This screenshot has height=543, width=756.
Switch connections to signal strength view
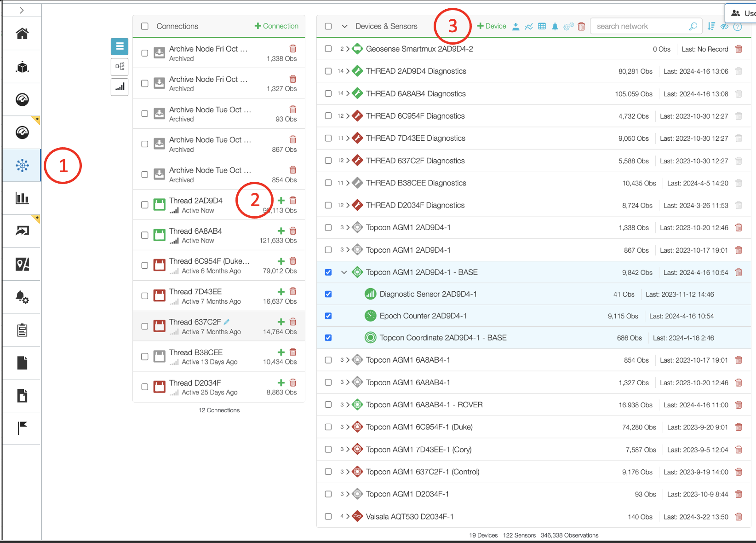coord(120,87)
